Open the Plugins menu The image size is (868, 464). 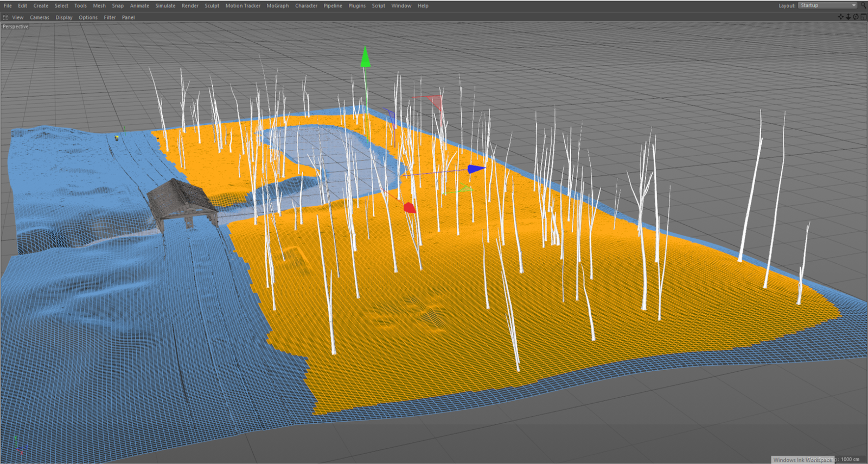[357, 6]
